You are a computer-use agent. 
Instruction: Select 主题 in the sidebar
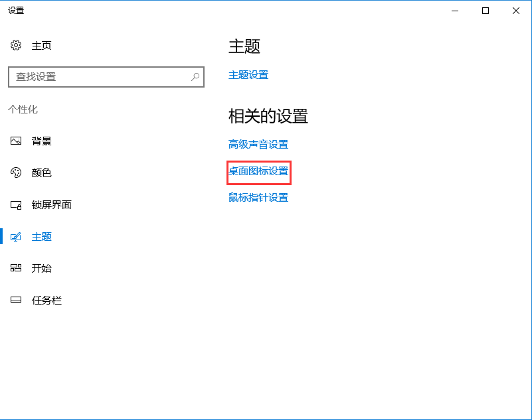tap(41, 237)
